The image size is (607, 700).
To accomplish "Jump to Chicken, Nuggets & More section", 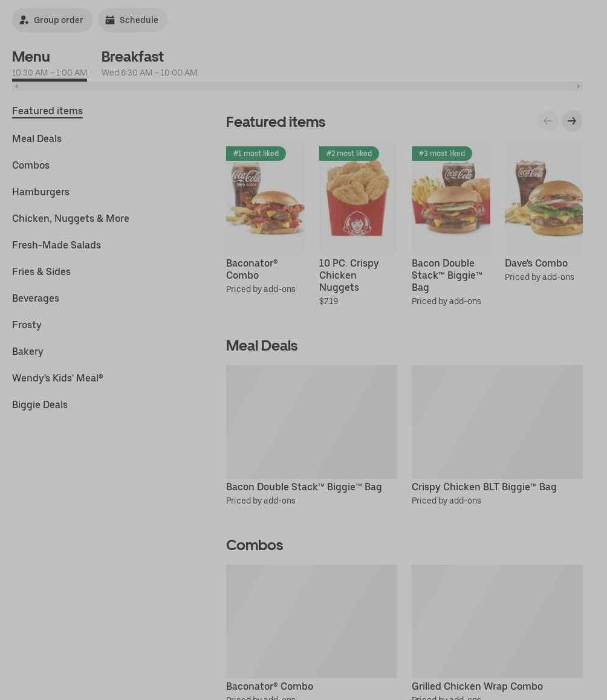I will [71, 218].
